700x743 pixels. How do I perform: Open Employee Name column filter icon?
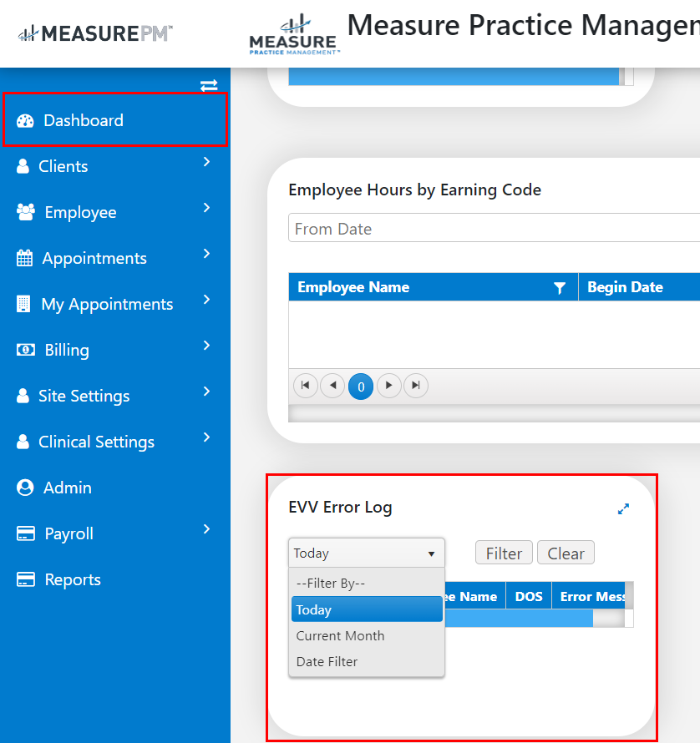pos(560,288)
